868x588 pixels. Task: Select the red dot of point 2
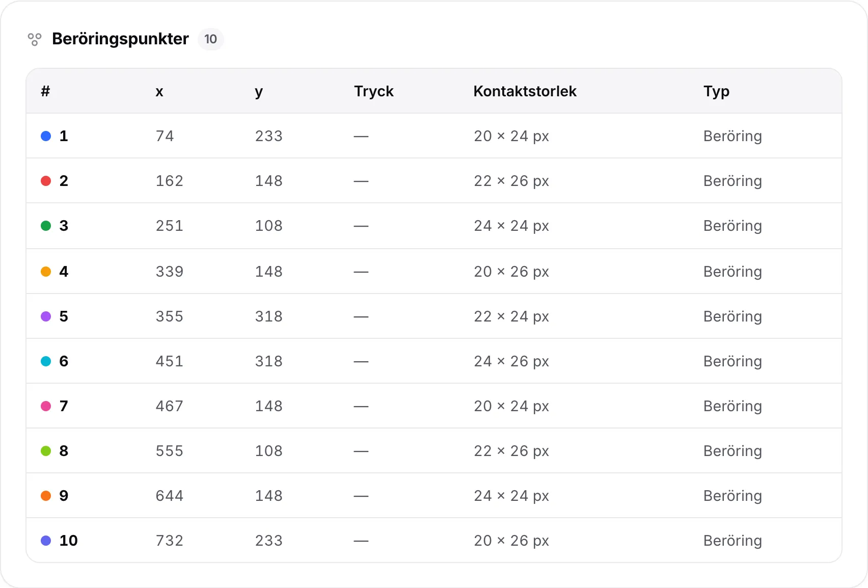coord(46,181)
